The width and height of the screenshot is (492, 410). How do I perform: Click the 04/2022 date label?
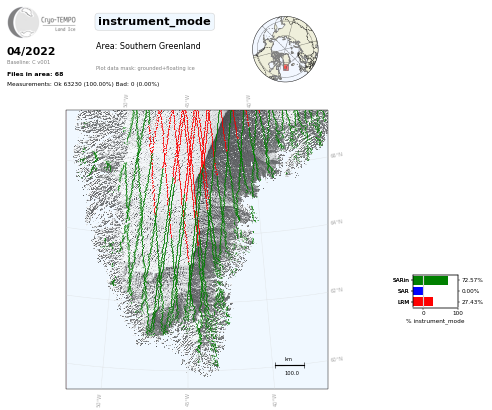pyautogui.click(x=31, y=51)
